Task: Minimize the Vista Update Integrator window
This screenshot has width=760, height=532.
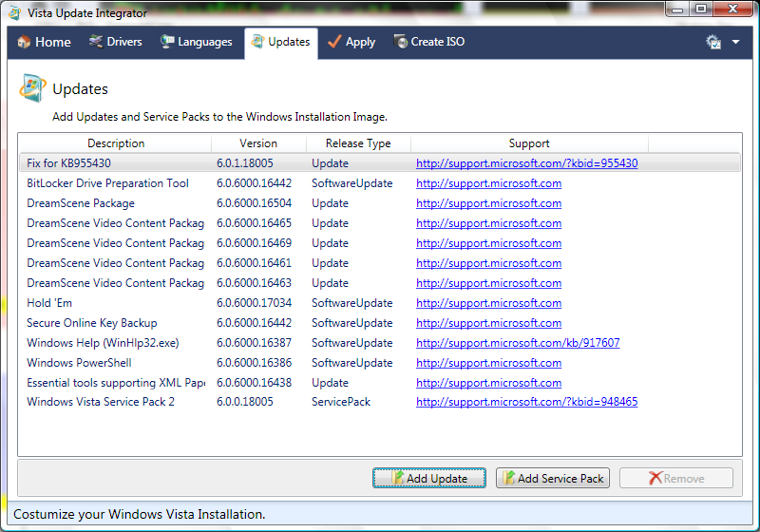Action: tap(677, 9)
